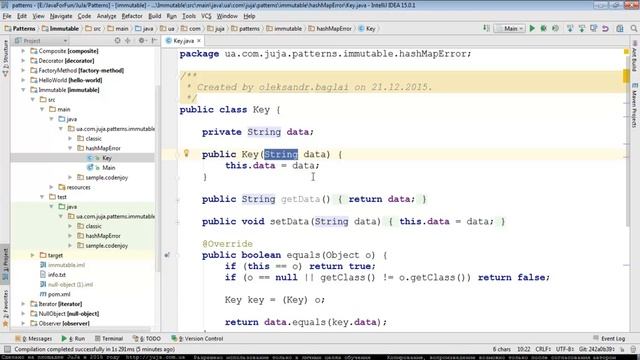Click the lock read-only icon in status bar

[x=622, y=349]
